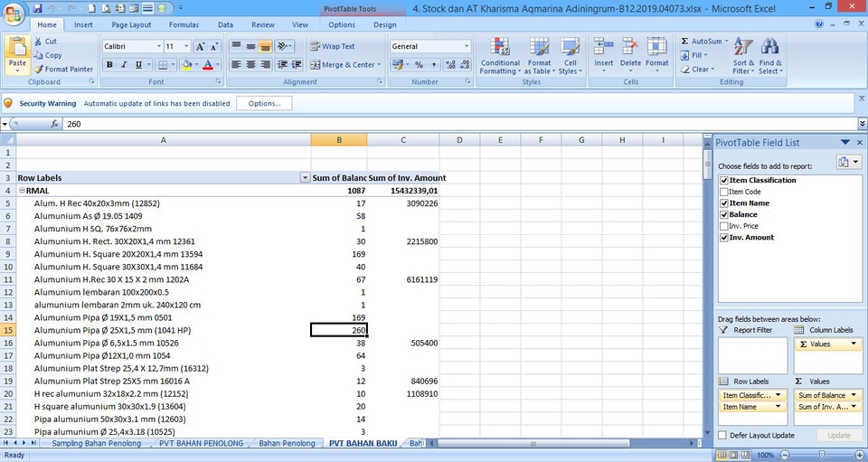Open the PivotTable Options tab

pos(342,25)
